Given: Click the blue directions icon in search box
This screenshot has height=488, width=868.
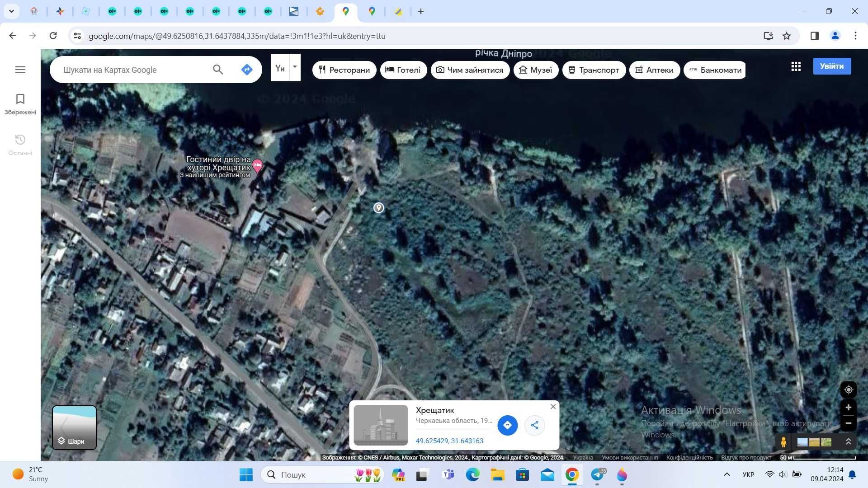Looking at the screenshot, I should (247, 70).
